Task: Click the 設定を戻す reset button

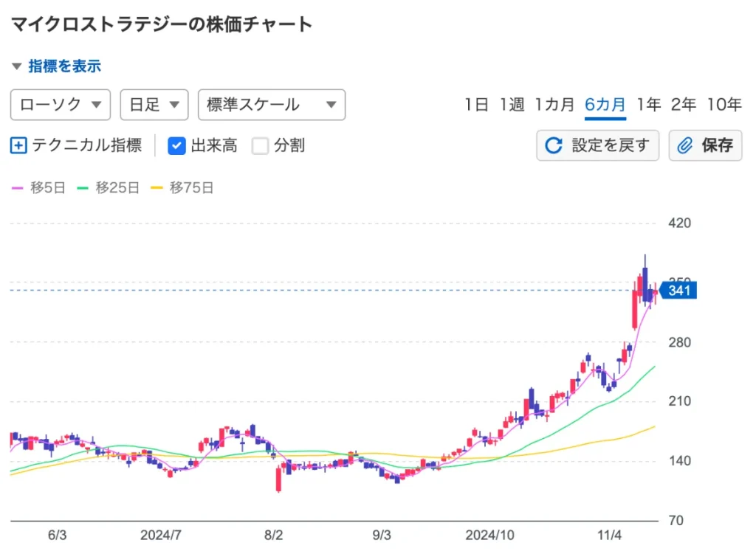Action: [597, 145]
